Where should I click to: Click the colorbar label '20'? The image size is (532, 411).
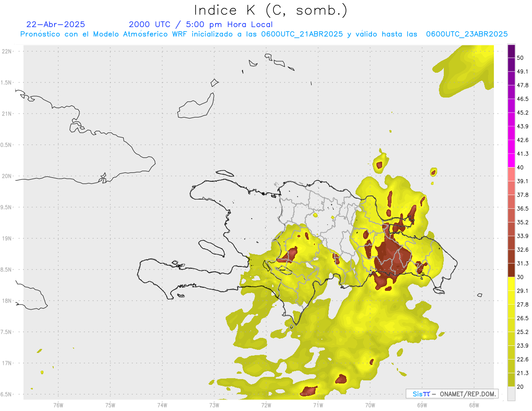click(x=520, y=387)
